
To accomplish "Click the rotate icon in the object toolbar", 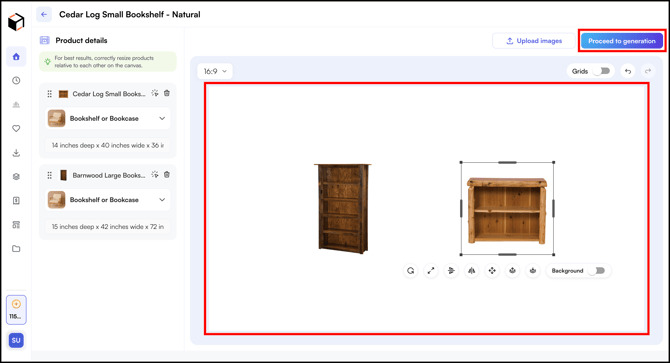I will click(x=411, y=270).
